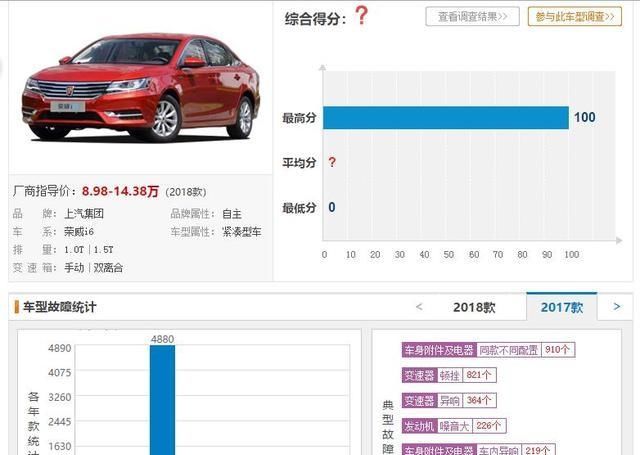Screen dimensions: 640x455
Task: Click the (2018款) text after the price
Action: click(x=186, y=192)
